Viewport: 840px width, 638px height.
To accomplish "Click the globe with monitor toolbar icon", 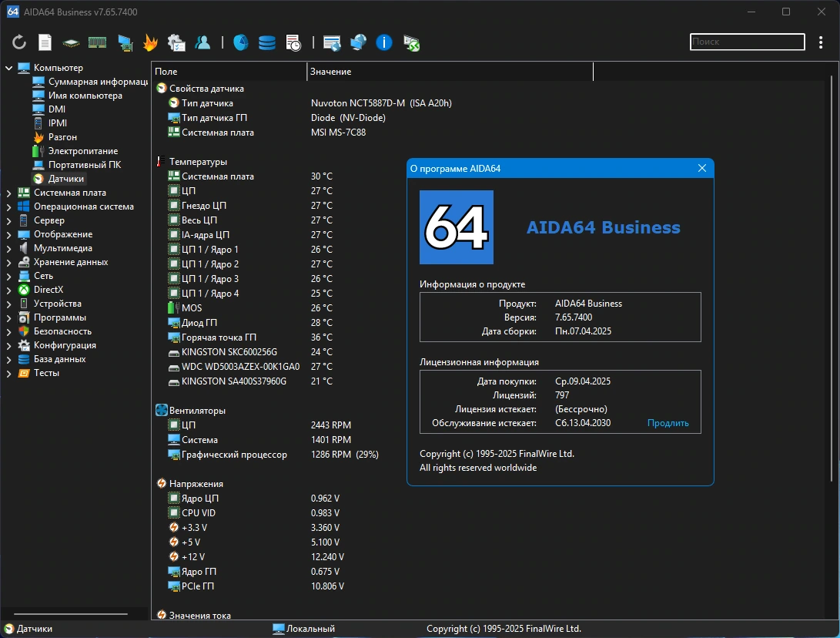I will coord(358,42).
